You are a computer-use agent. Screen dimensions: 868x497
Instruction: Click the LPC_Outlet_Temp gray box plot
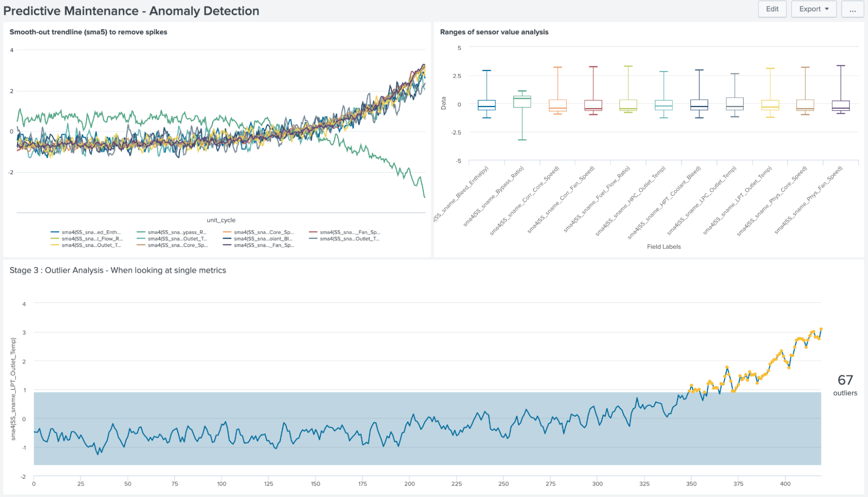tap(735, 104)
